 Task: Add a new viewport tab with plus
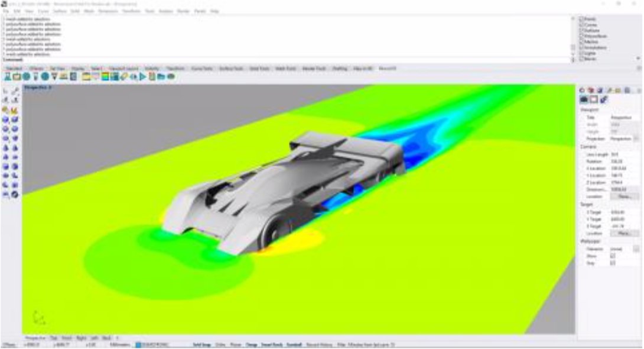pyautogui.click(x=117, y=338)
